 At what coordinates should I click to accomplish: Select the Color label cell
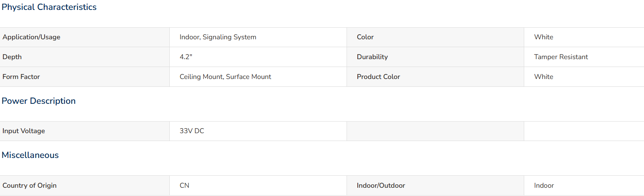(435, 37)
